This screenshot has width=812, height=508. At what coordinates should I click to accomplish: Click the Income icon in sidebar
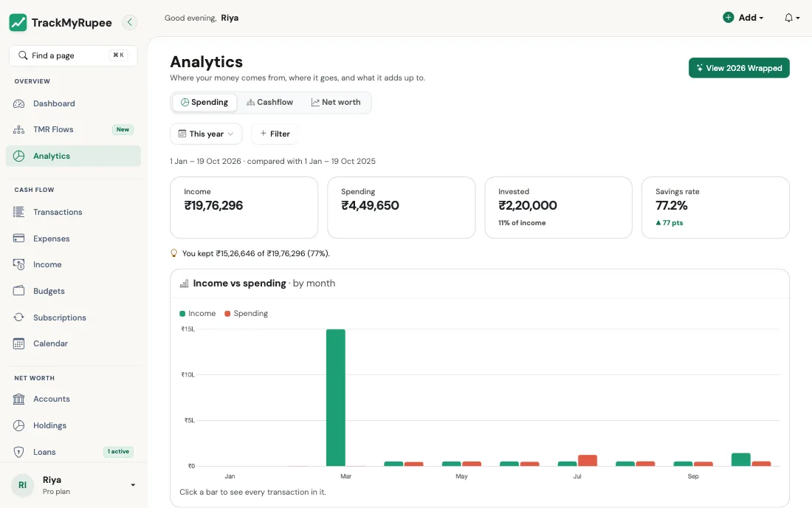[x=18, y=264]
